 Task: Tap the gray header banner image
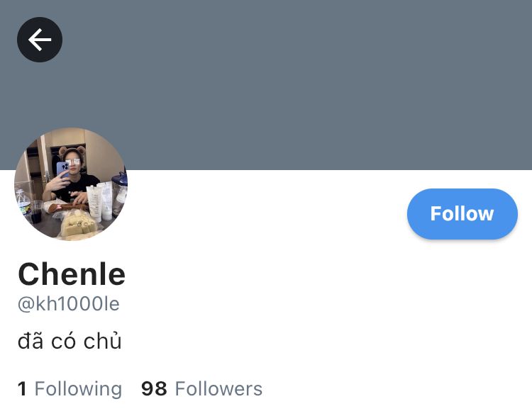[x=266, y=85]
